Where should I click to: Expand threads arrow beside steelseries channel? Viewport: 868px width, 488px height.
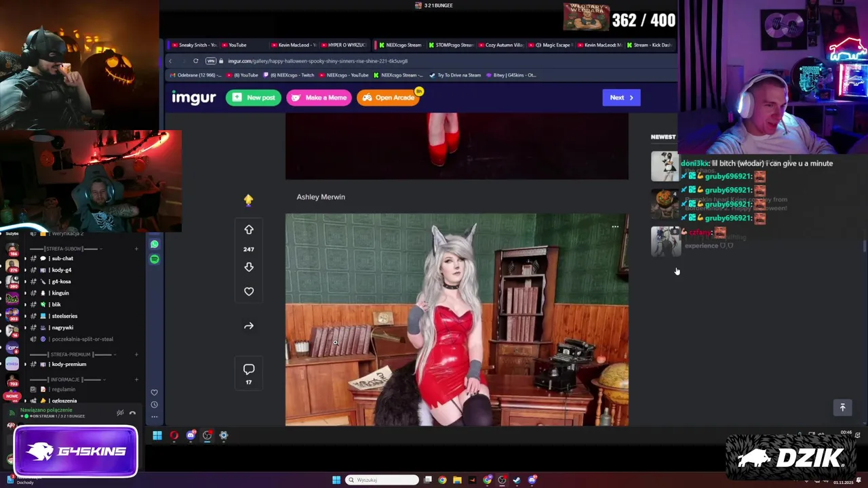pos(26,316)
